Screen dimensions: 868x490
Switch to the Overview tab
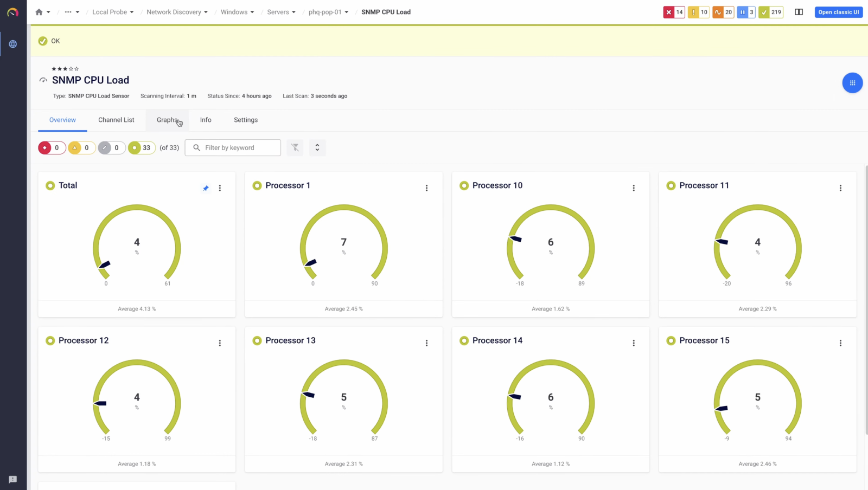coord(62,120)
